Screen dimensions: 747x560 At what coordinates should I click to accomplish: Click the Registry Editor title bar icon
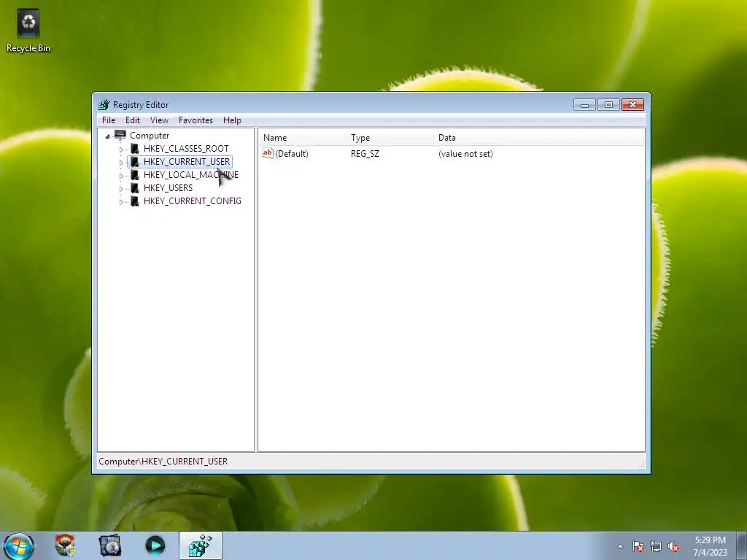104,105
